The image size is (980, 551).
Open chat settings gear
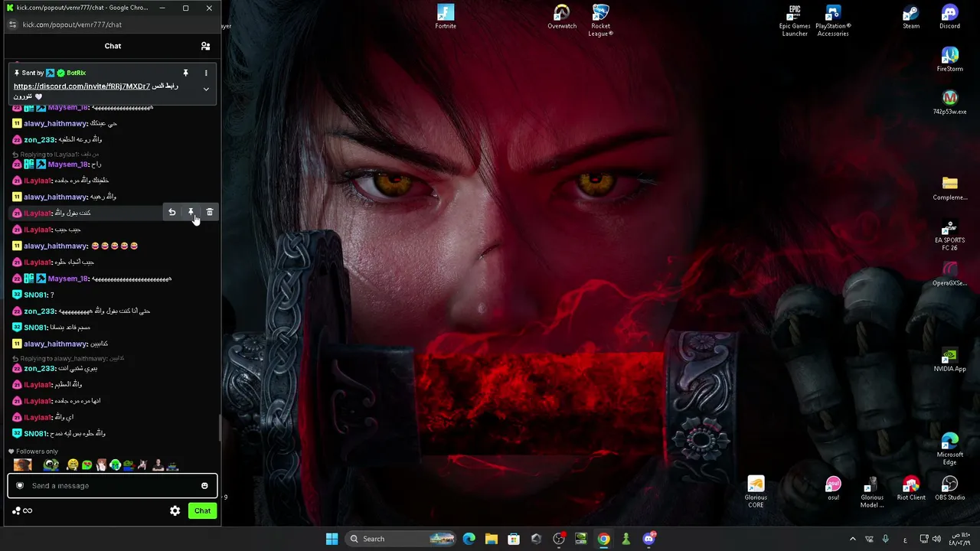pyautogui.click(x=175, y=510)
